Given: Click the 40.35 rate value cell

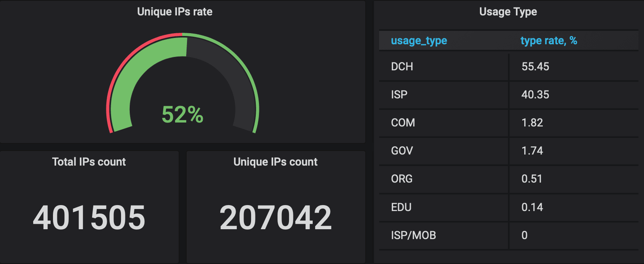Looking at the screenshot, I should 535,94.
